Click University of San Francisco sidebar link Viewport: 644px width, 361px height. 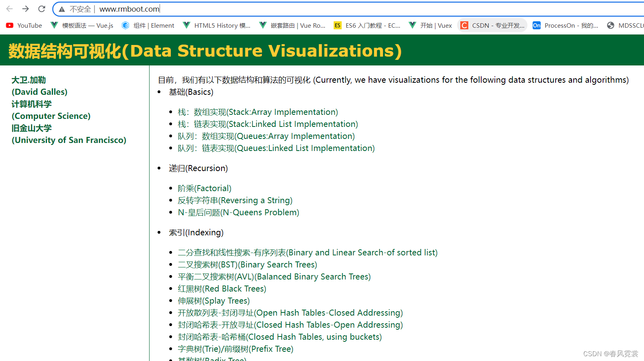point(69,140)
